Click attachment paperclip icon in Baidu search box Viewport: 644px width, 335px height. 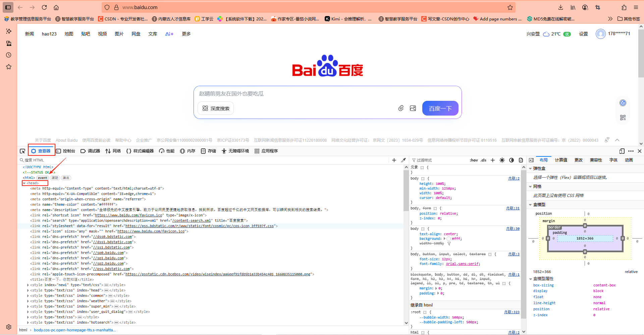401,108
